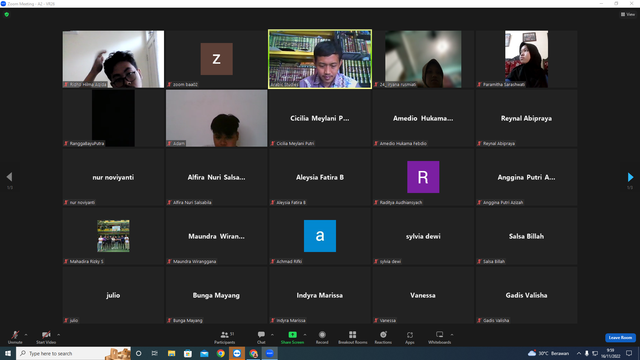Open the Reactions menu
640x360 pixels.
(383, 337)
